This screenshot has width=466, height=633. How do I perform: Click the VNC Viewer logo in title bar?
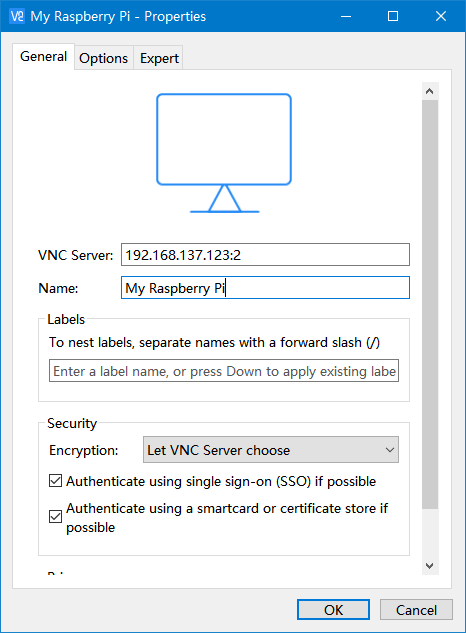point(17,16)
